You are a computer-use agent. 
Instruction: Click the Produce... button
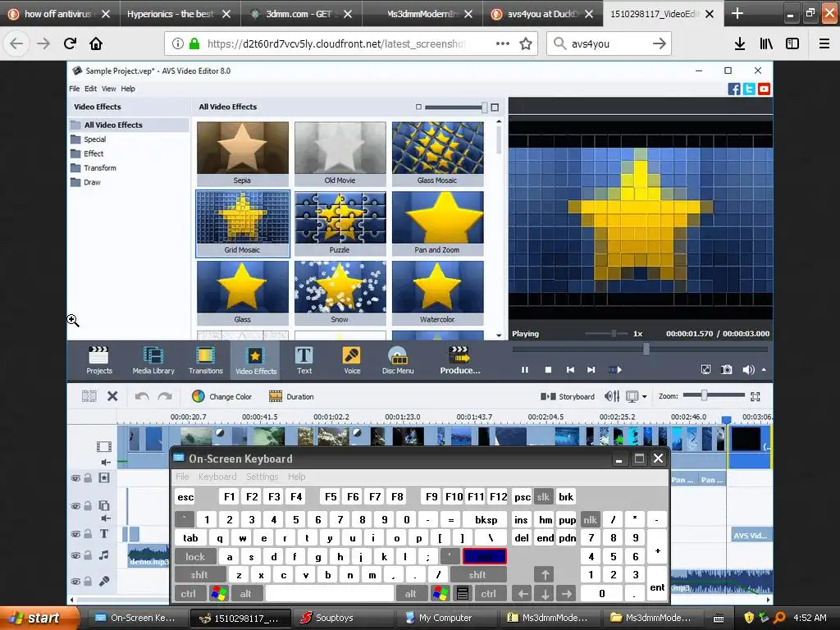click(459, 360)
